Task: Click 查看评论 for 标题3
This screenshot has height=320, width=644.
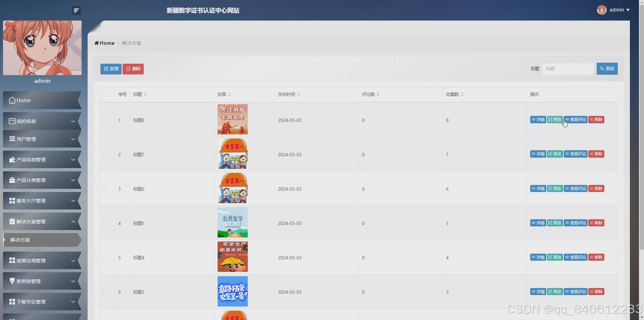Action: point(576,291)
